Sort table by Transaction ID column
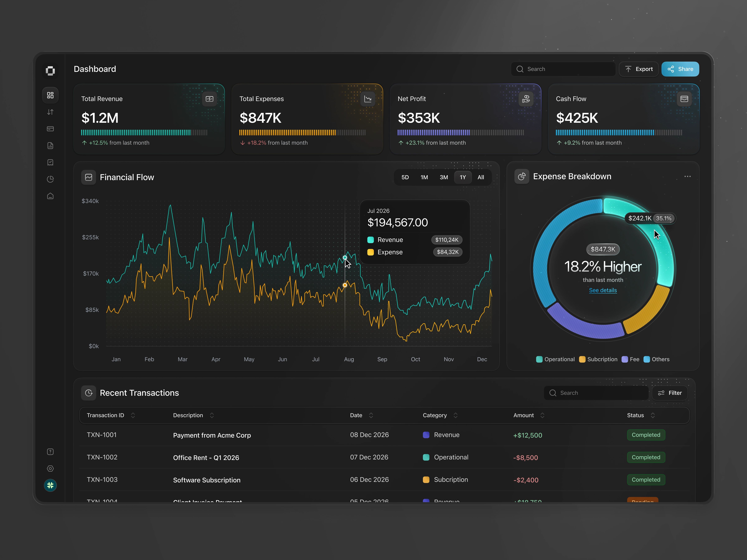 click(x=133, y=415)
